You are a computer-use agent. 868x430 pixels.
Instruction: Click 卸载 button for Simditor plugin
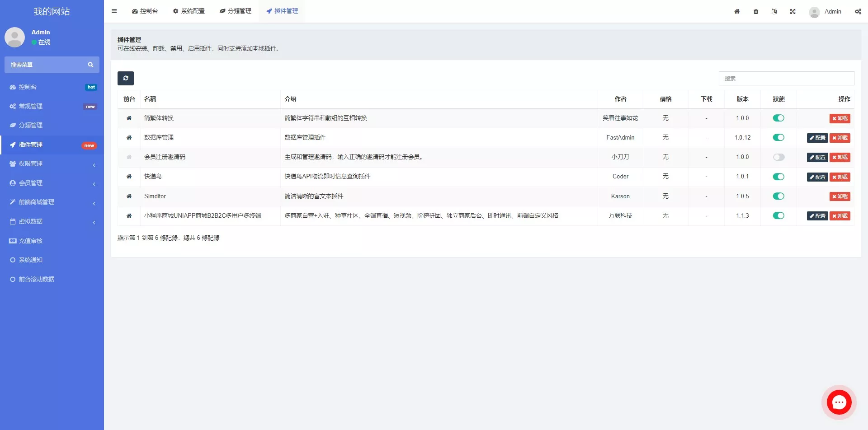[840, 196]
